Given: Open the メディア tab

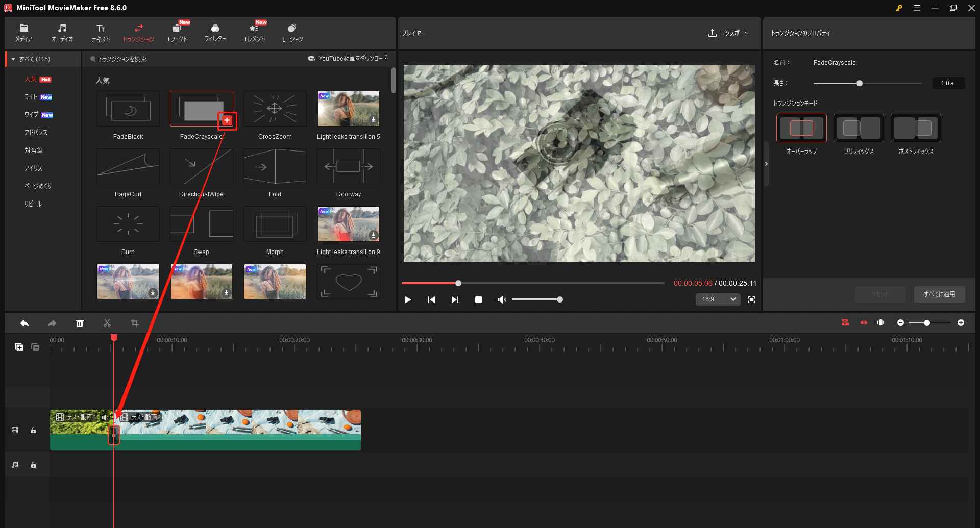Looking at the screenshot, I should (x=23, y=32).
